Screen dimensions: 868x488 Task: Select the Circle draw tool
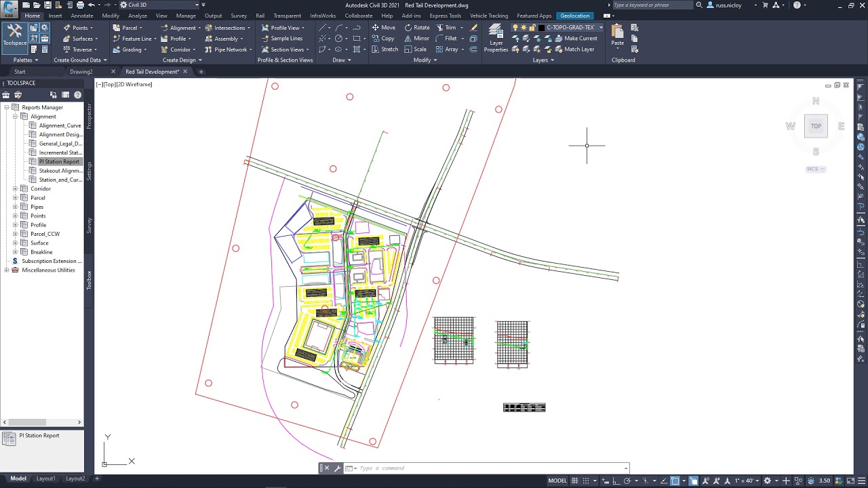[x=338, y=39]
